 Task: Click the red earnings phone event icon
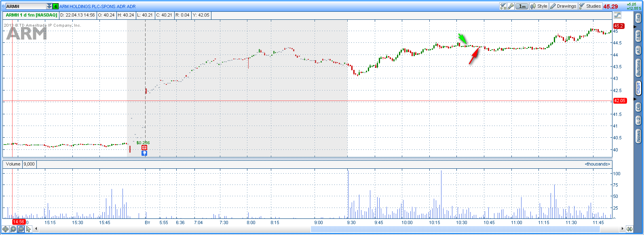pos(144,148)
